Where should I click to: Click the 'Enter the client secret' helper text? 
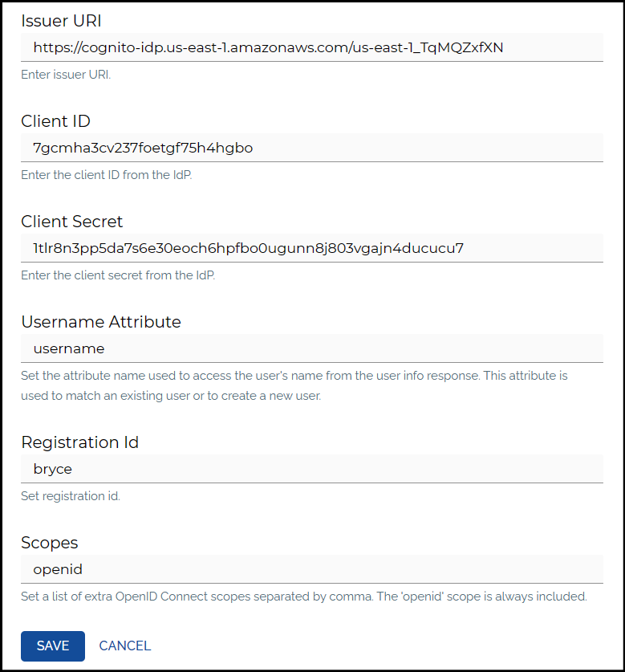coord(118,275)
